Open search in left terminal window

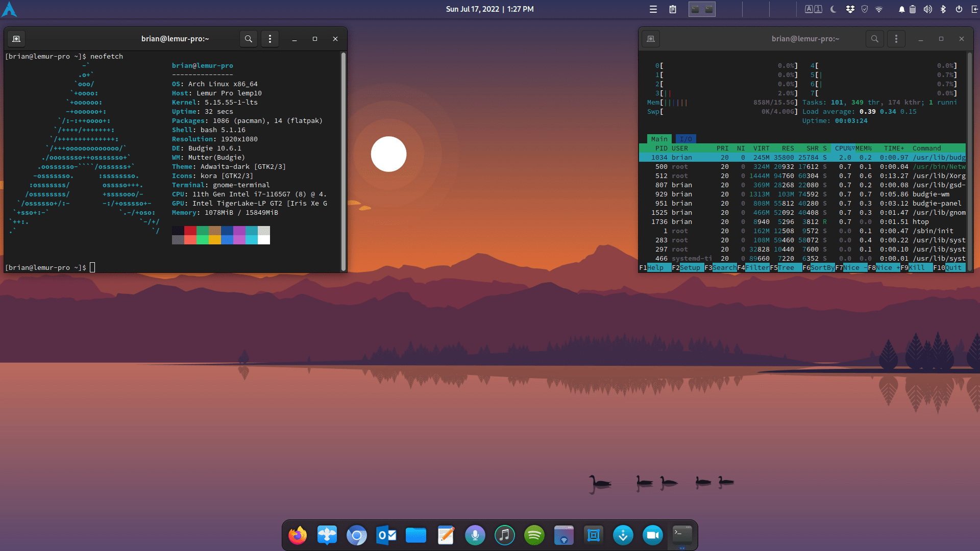click(x=248, y=39)
